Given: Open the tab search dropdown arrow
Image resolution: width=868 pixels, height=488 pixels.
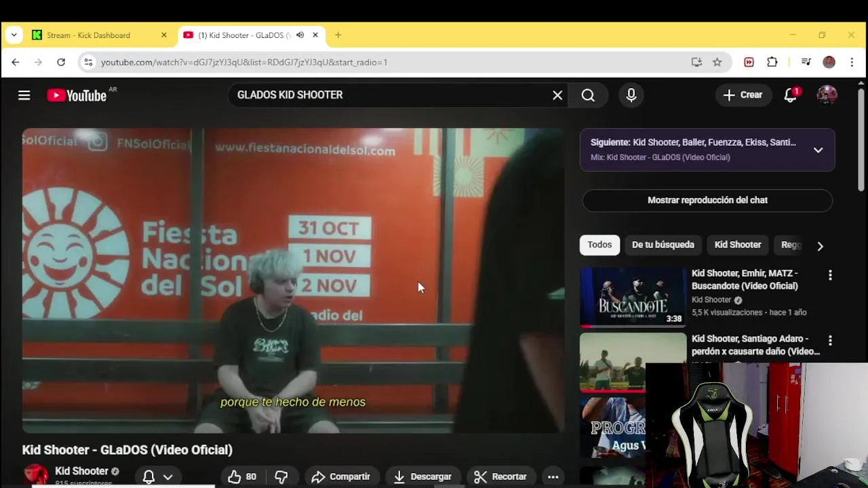Looking at the screenshot, I should (14, 35).
